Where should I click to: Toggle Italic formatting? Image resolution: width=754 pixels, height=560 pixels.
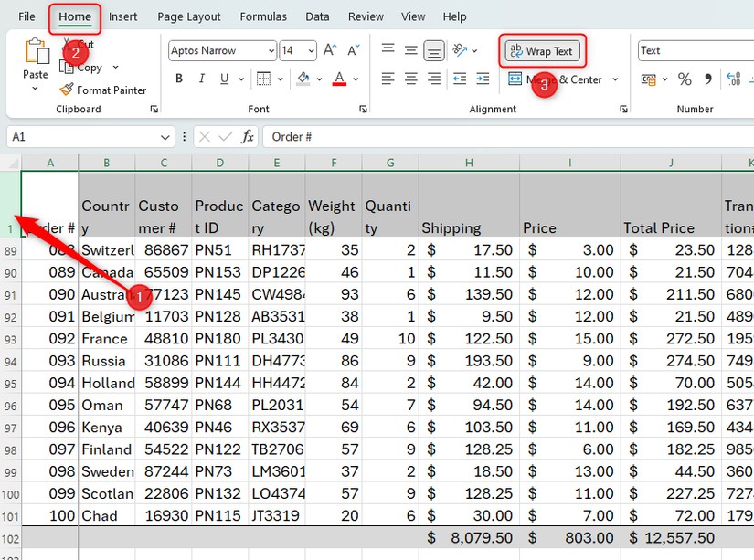pos(203,79)
